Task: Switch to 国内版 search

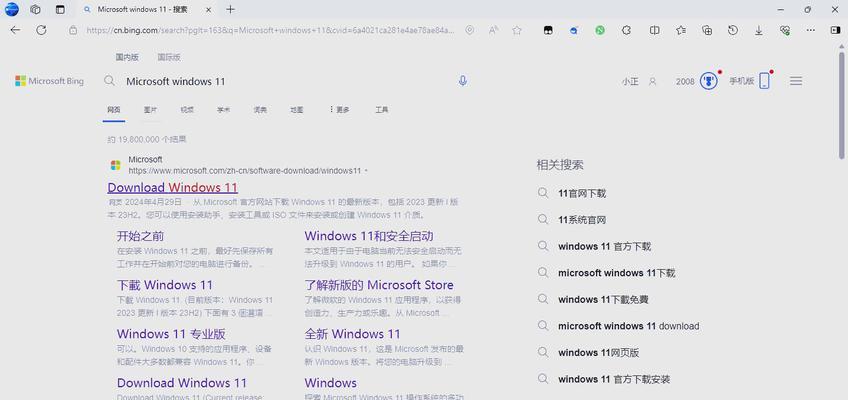Action: pyautogui.click(x=127, y=57)
